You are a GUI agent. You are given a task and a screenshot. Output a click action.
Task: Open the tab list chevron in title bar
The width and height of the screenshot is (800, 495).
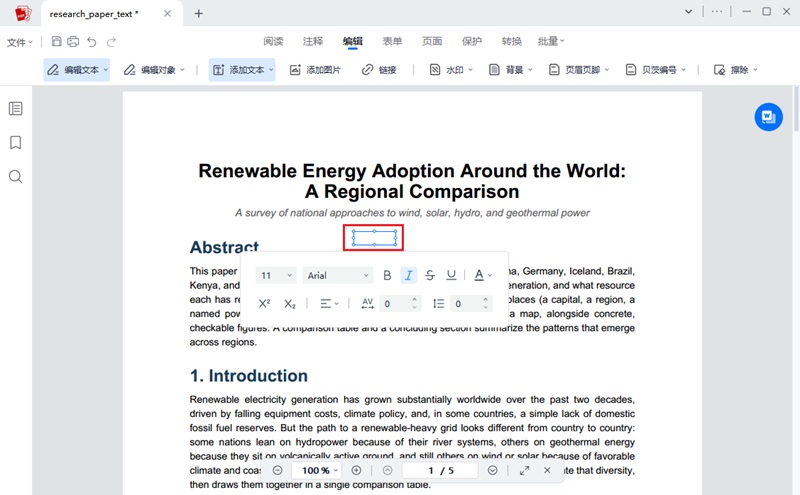click(688, 11)
